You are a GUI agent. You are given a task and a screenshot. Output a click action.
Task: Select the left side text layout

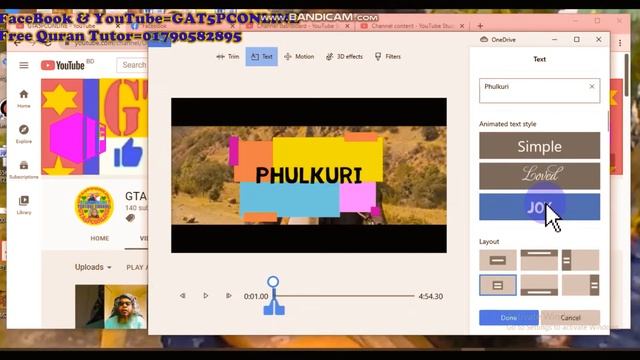pos(580,260)
